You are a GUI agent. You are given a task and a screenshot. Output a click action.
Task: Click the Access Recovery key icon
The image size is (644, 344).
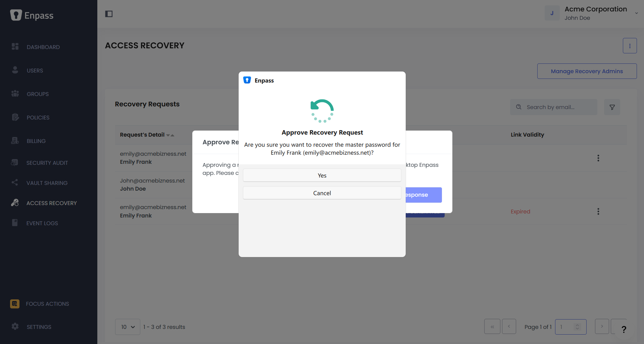pos(15,202)
